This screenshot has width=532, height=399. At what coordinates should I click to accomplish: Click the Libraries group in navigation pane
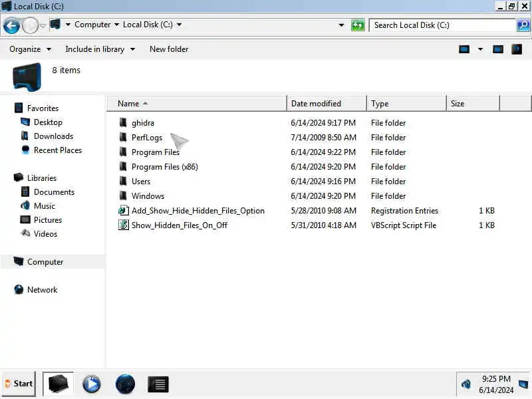42,178
